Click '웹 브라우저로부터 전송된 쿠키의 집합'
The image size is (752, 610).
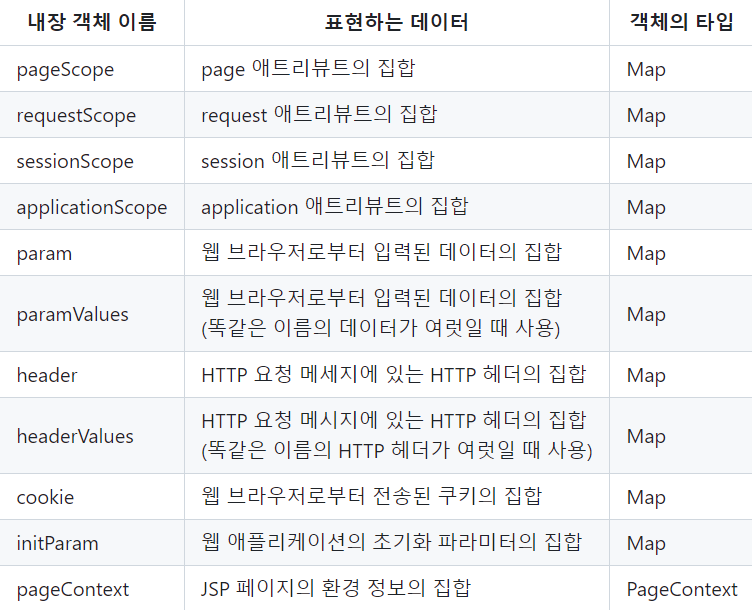[371, 496]
